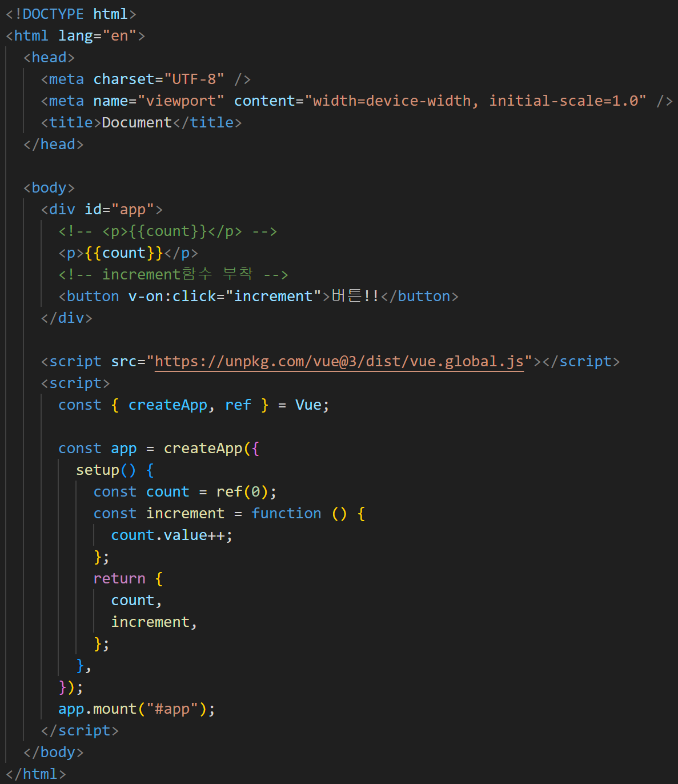
Task: Click the opening "<script>" tag without src
Action: coord(75,383)
